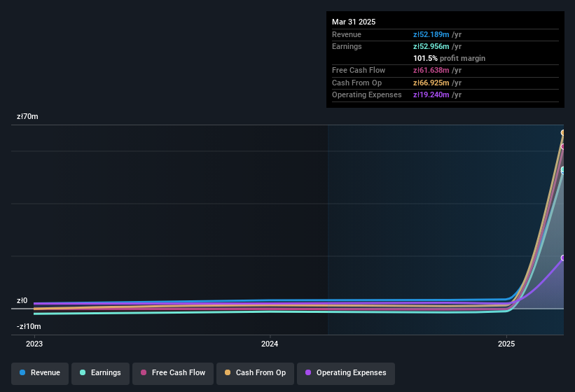Click the Mar 31 2025 tooltip date

(x=354, y=22)
